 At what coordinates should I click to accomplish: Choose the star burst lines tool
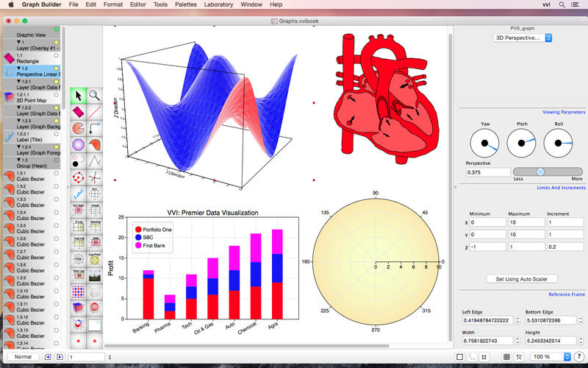pos(95,177)
